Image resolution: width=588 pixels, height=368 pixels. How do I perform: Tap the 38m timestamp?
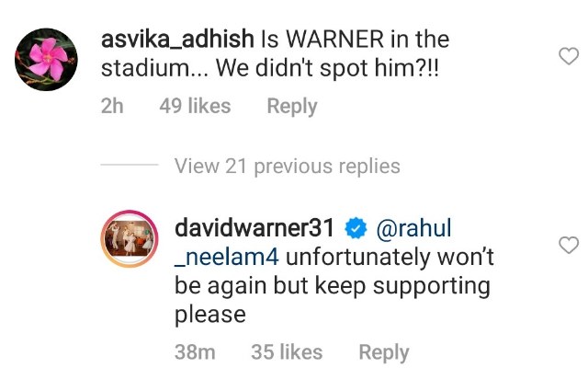coord(195,352)
